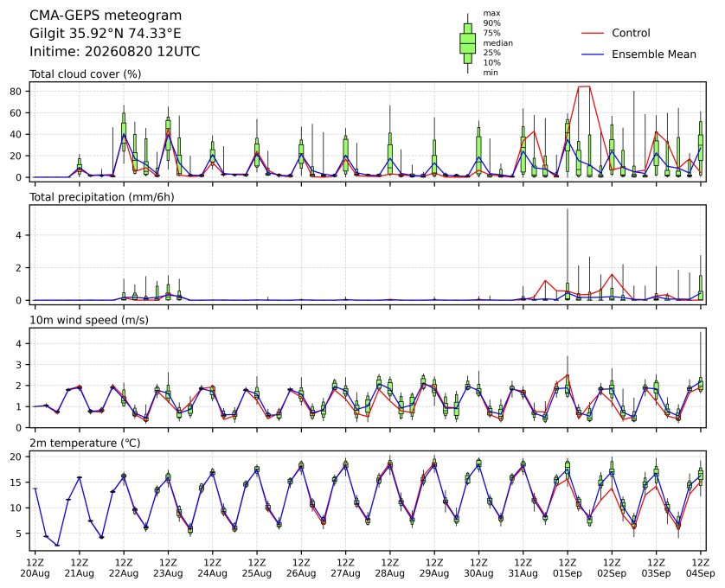Click the 12Z 25Aug axis tick label
Image resolution: width=725 pixels, height=588 pixels.
point(257,568)
